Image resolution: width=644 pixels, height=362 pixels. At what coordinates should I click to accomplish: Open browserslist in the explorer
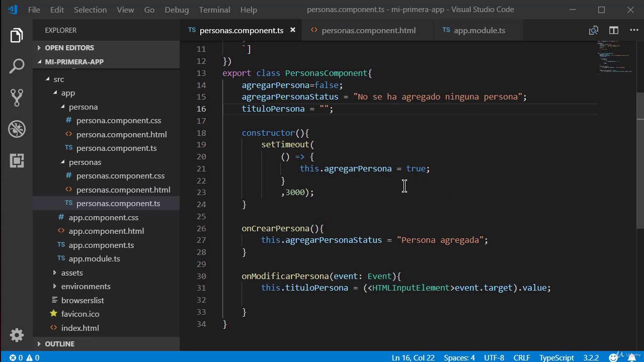point(83,300)
